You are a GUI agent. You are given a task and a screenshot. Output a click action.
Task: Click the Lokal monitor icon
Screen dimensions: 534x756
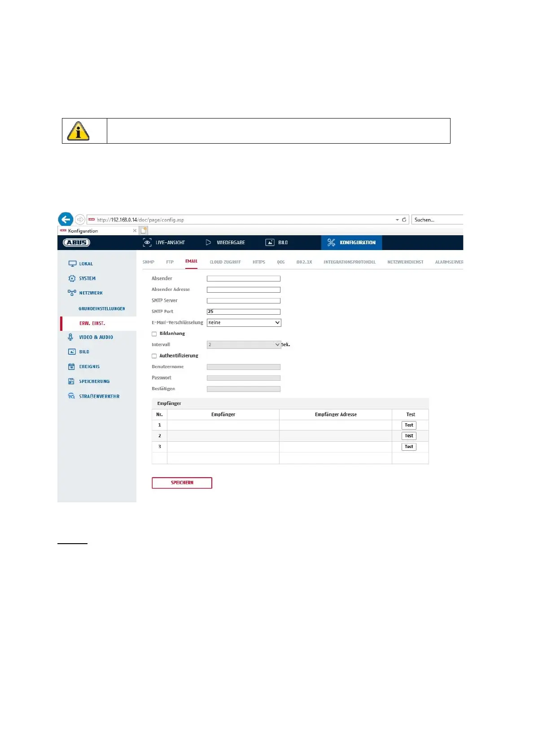pos(72,264)
